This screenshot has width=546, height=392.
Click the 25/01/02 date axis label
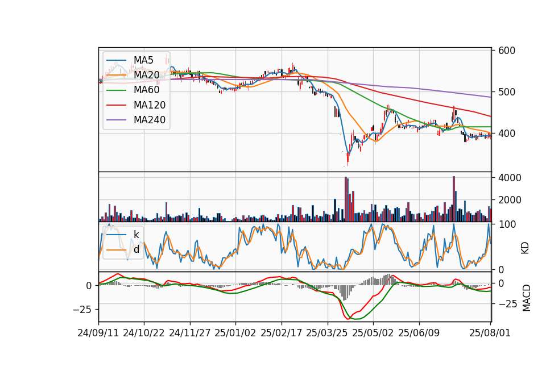(235, 333)
